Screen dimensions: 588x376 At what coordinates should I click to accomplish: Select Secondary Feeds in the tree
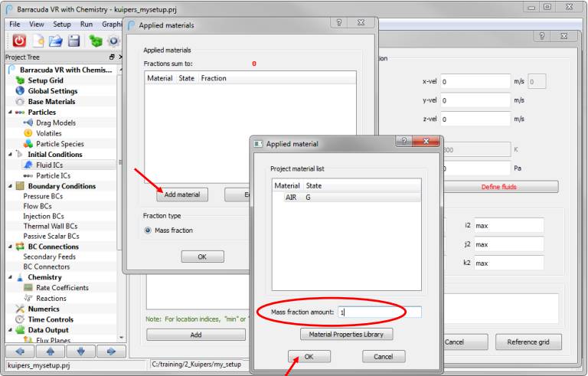tap(50, 257)
